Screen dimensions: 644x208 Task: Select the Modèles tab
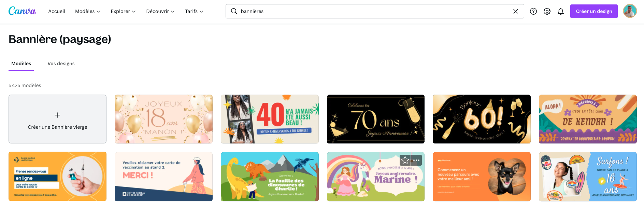tap(21, 64)
